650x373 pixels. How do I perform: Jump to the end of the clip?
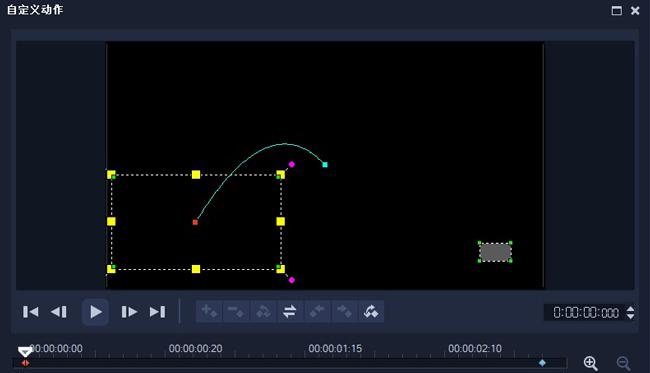pyautogui.click(x=158, y=312)
